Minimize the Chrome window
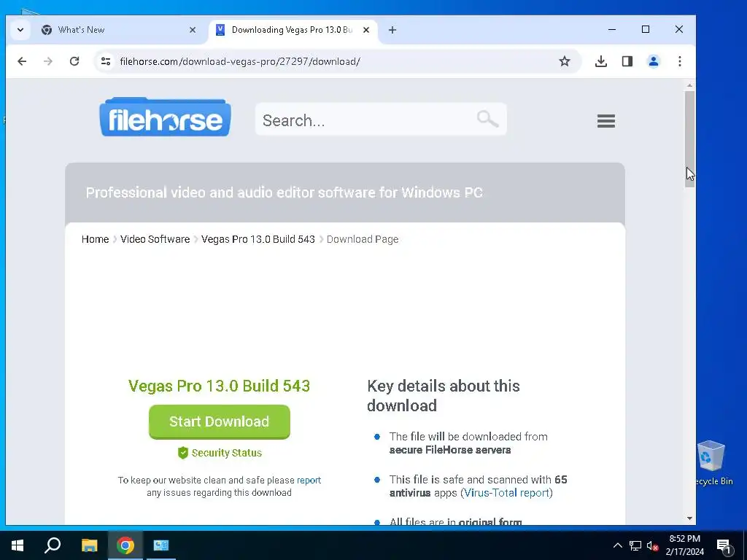The image size is (747, 560). (x=612, y=29)
